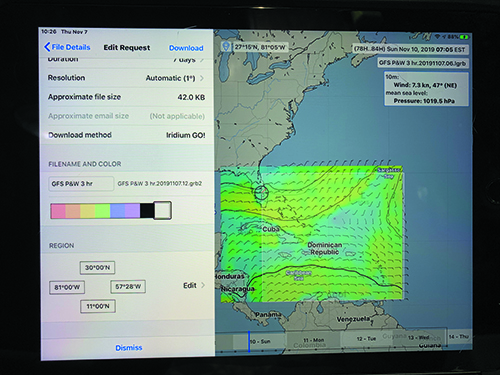Viewport: 500px width, 375px height.
Task: Click the Wi-Fi icon in status bar
Action: pos(437,36)
